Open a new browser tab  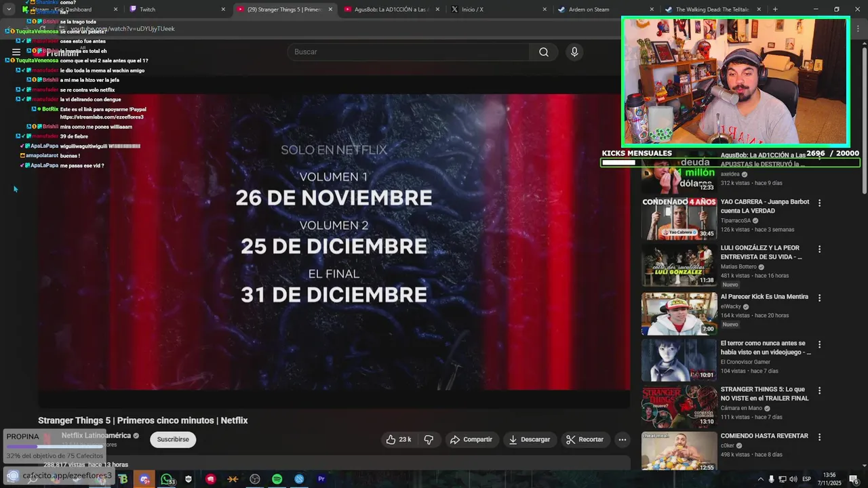pyautogui.click(x=775, y=9)
